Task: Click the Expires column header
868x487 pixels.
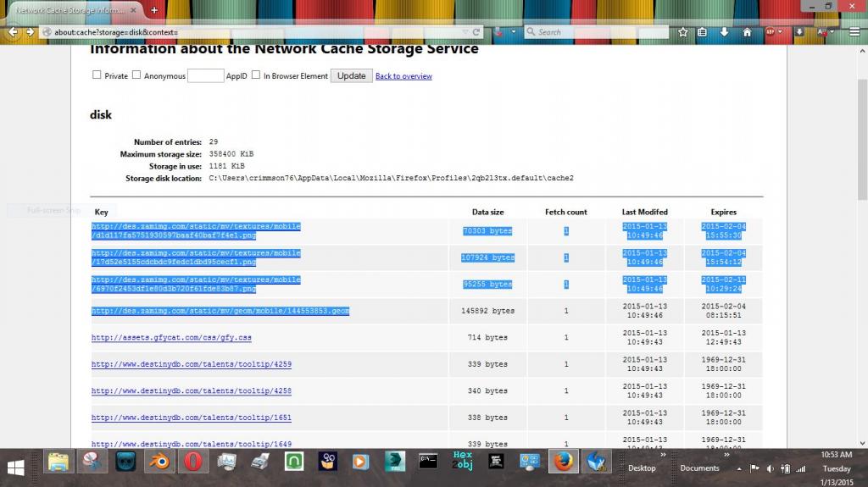Action: [x=724, y=212]
